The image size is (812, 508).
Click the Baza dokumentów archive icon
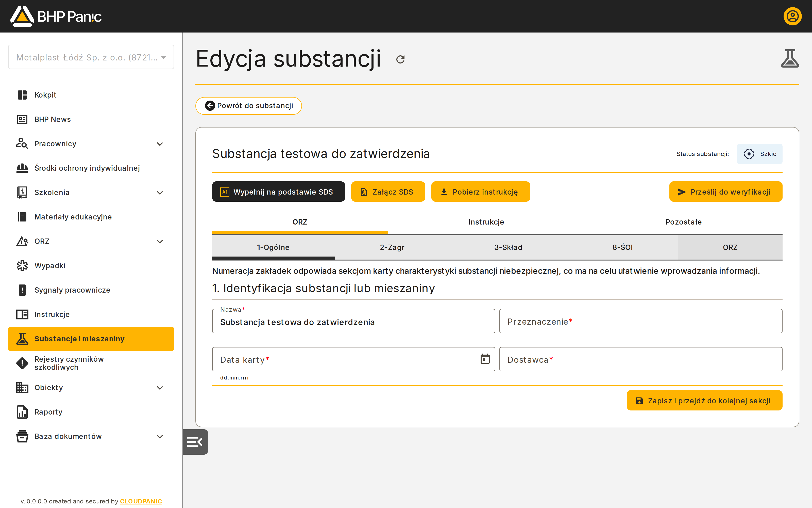click(x=22, y=436)
